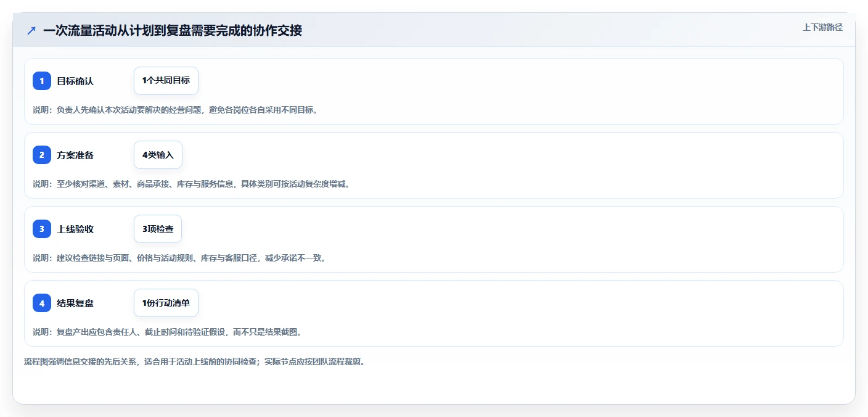Click the description starting 负责人先确认本次活动

click(175, 110)
